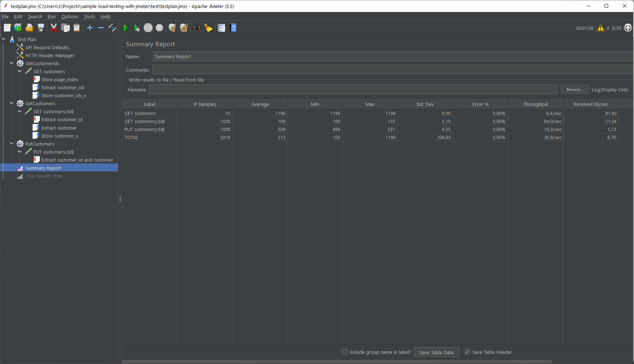Click the Stop test icon

point(148,28)
